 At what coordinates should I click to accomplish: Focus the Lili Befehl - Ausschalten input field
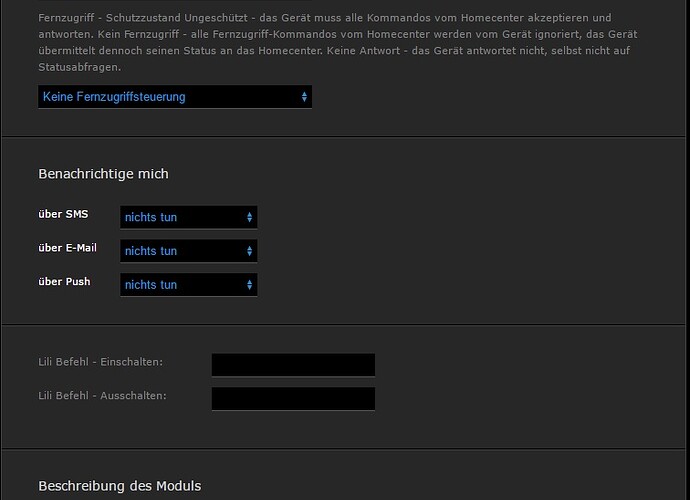pos(293,399)
